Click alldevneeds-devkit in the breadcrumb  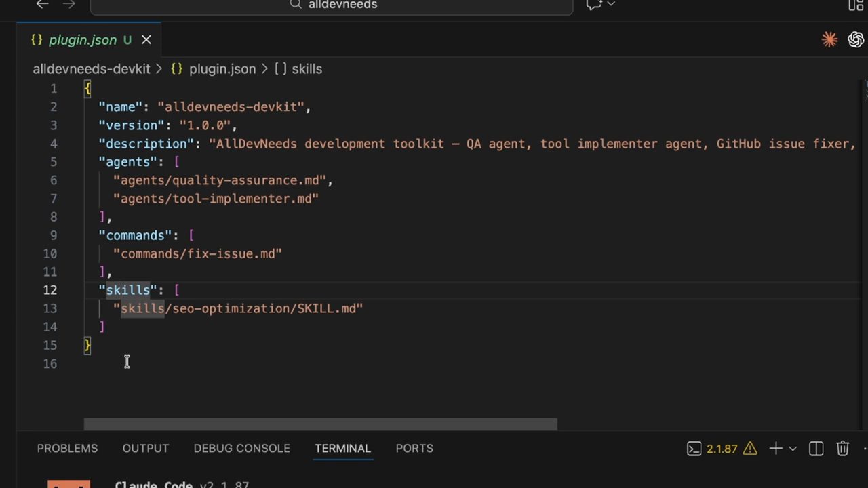pyautogui.click(x=92, y=69)
